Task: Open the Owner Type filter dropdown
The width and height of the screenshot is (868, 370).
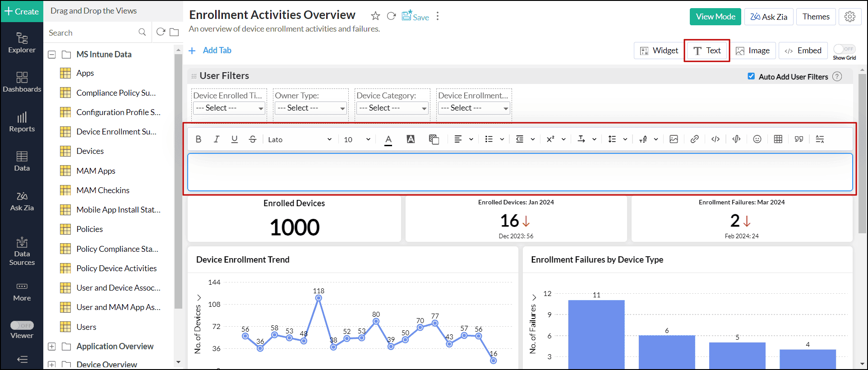Action: coord(310,108)
